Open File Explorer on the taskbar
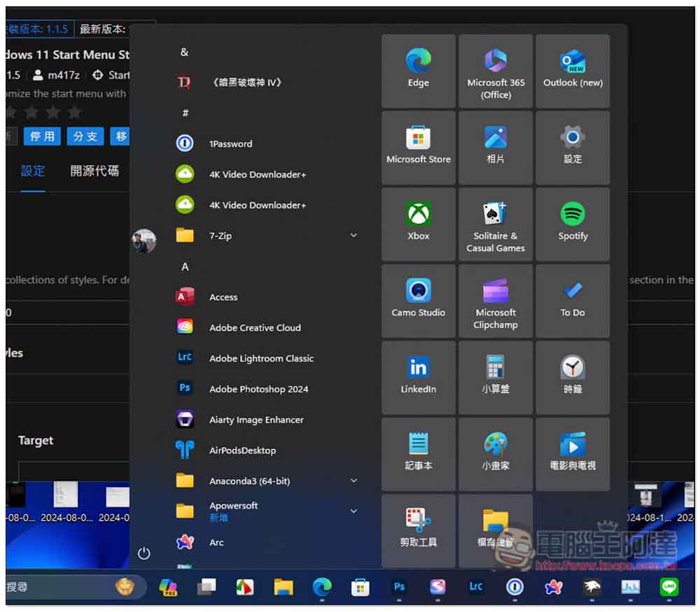Image resolution: width=700 pixels, height=612 pixels. (x=283, y=587)
